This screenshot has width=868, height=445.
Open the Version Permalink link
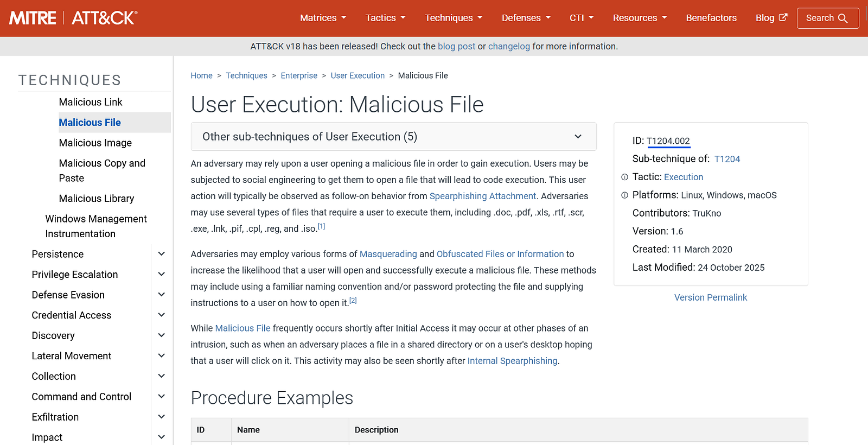pos(711,297)
